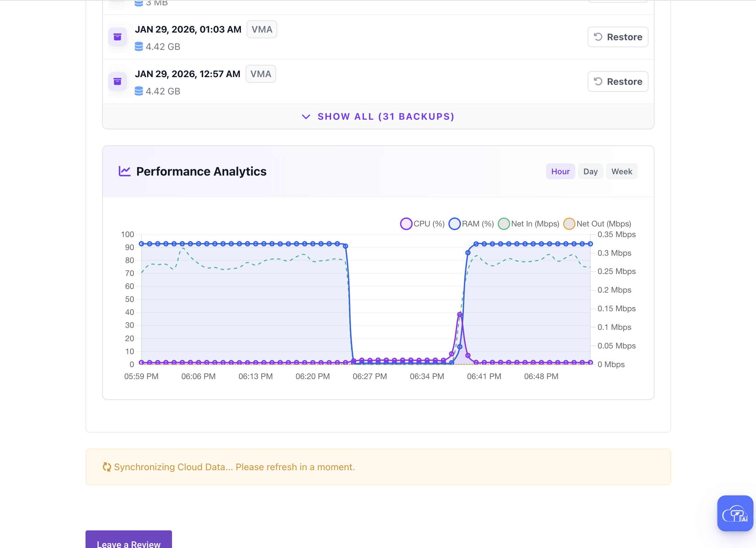Click archive icon of 12:57 AM backup
Image resolution: width=756 pixels, height=548 pixels.
tap(117, 81)
